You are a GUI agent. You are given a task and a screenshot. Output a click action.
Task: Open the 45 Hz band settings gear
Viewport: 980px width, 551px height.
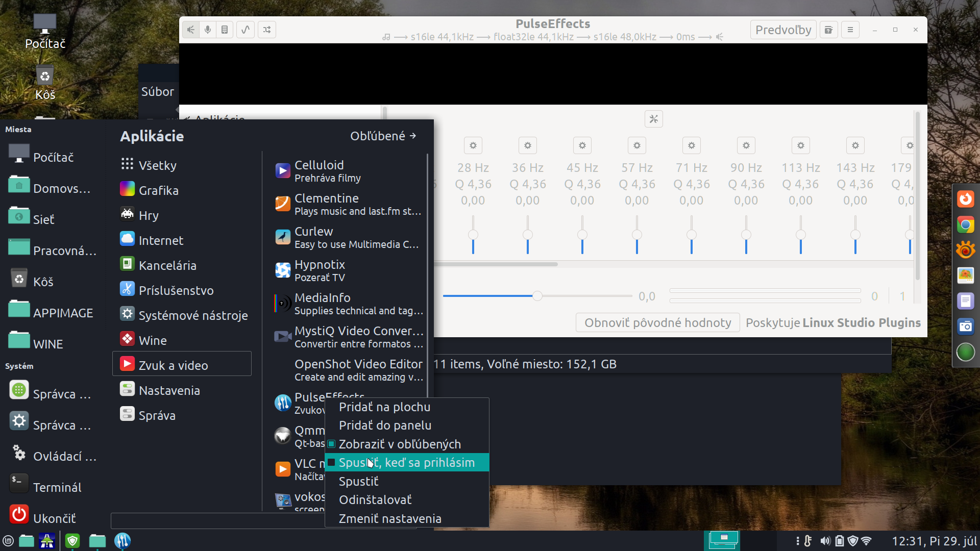coord(582,146)
